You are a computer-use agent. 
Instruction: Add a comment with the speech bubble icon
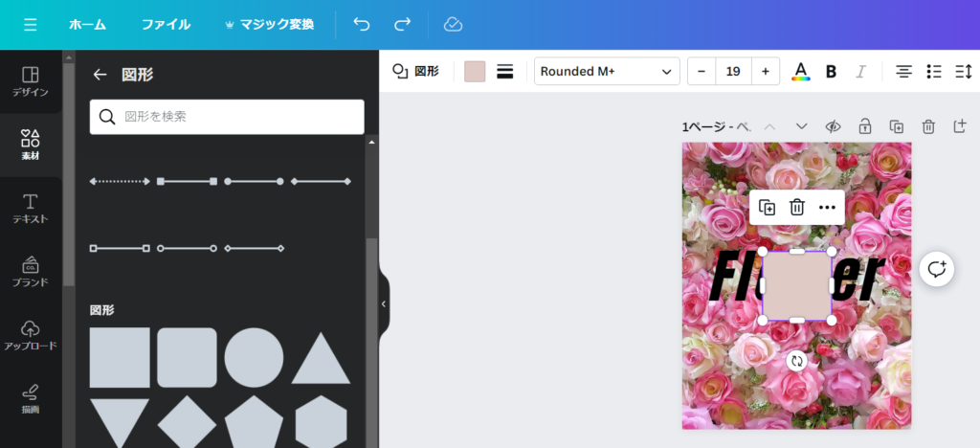click(x=936, y=269)
